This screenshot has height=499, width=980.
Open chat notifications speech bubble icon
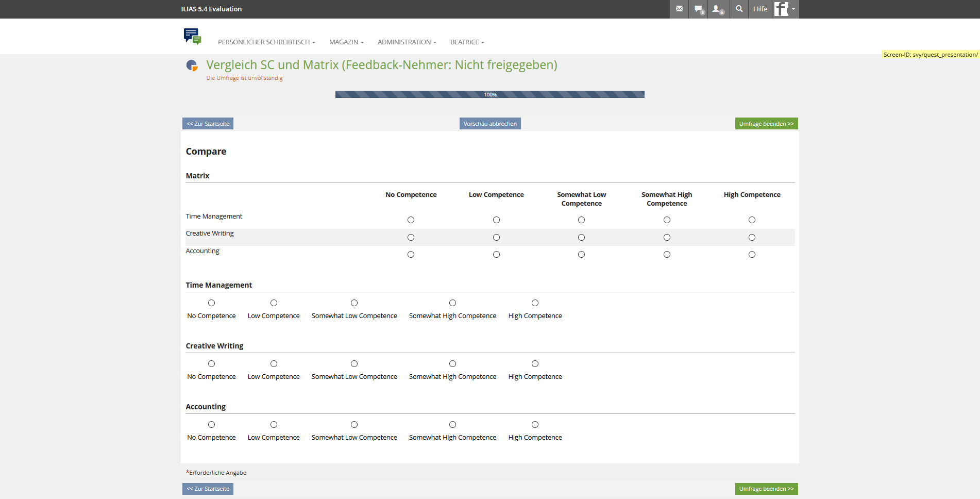[x=699, y=9]
